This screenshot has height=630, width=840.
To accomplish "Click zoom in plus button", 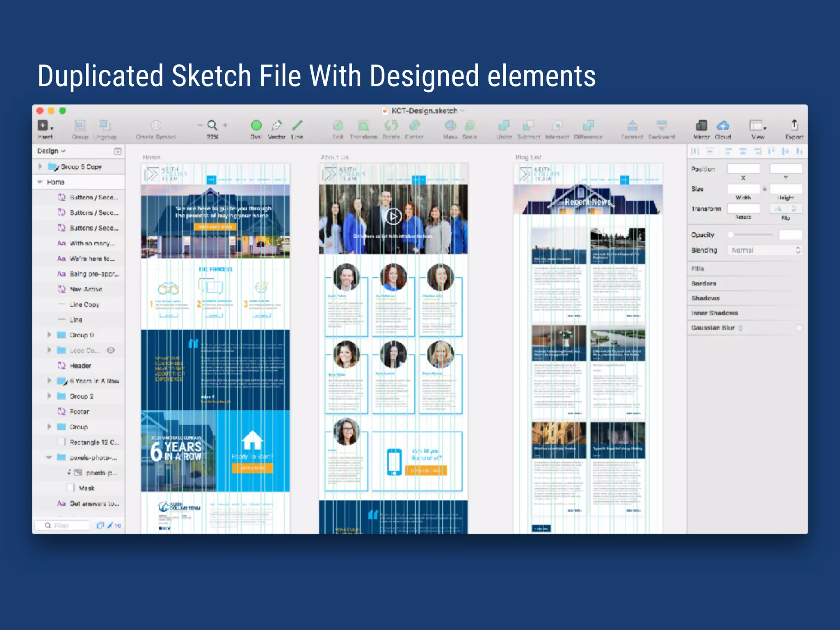I will tap(225, 125).
